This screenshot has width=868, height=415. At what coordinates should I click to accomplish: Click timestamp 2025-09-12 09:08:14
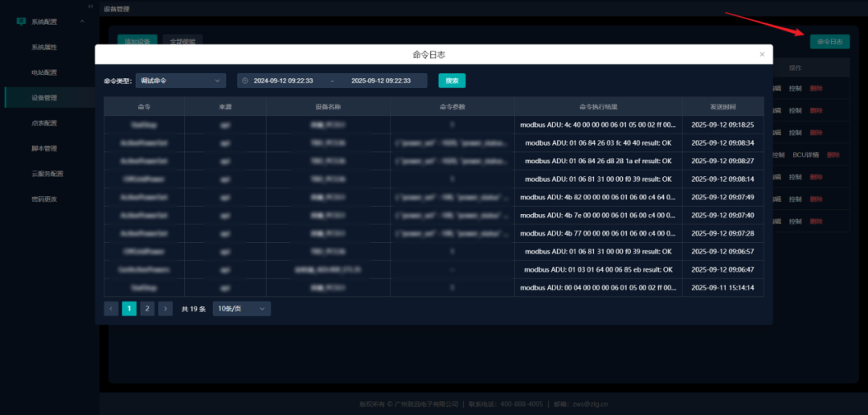click(723, 179)
